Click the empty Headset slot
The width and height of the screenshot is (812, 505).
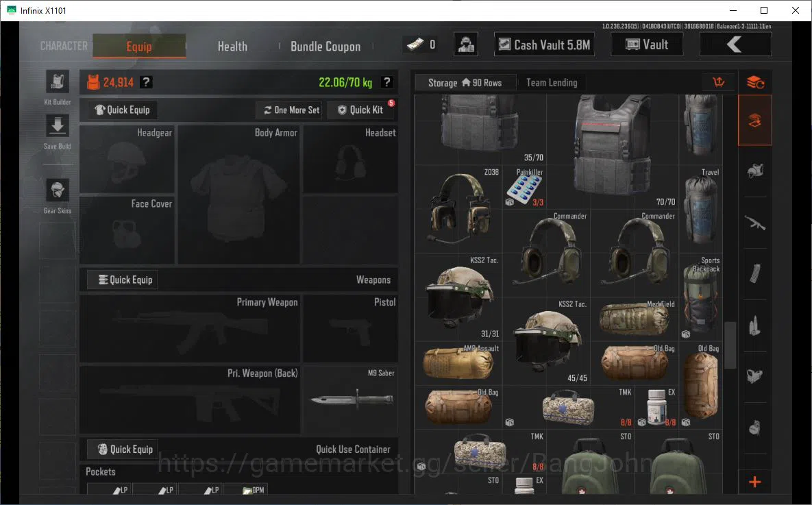(351, 160)
